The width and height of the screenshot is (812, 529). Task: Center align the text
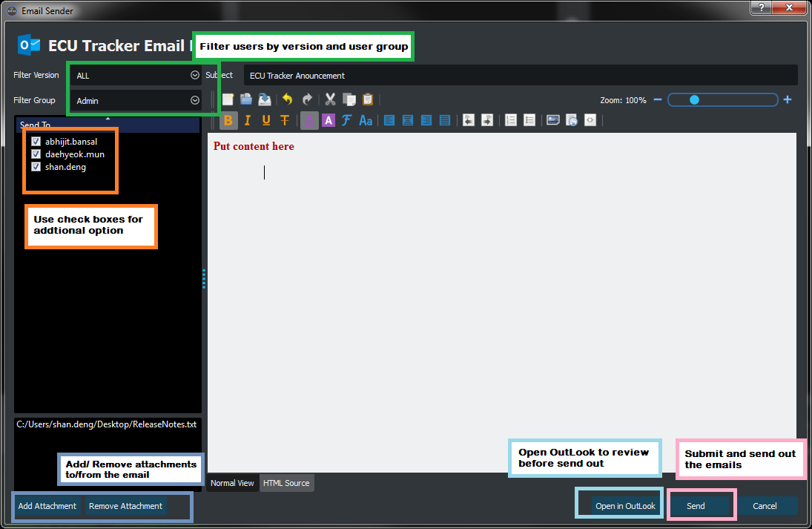(408, 120)
